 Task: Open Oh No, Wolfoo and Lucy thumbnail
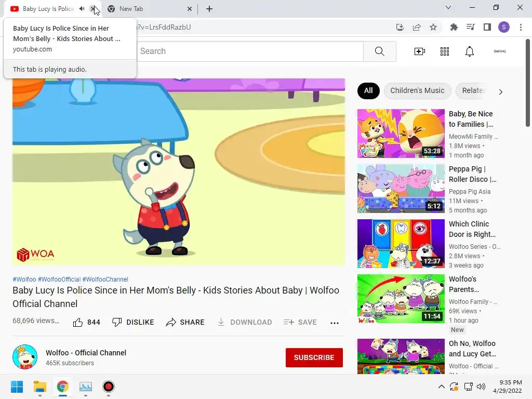(x=401, y=356)
